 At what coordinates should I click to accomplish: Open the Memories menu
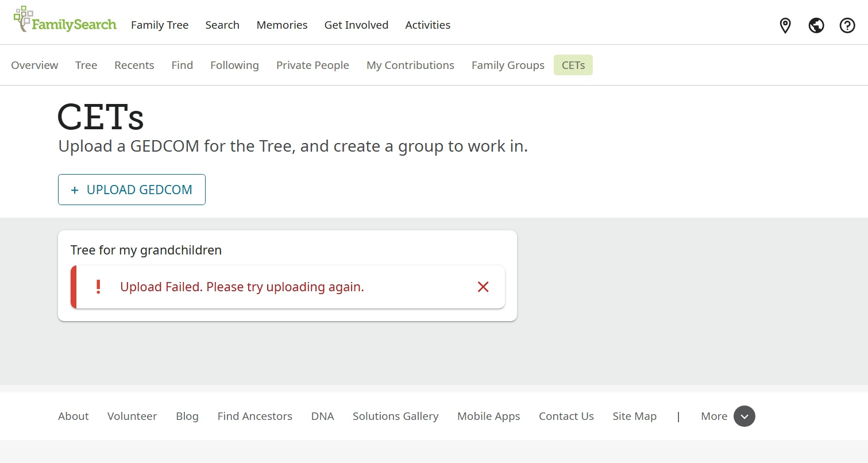click(x=282, y=25)
